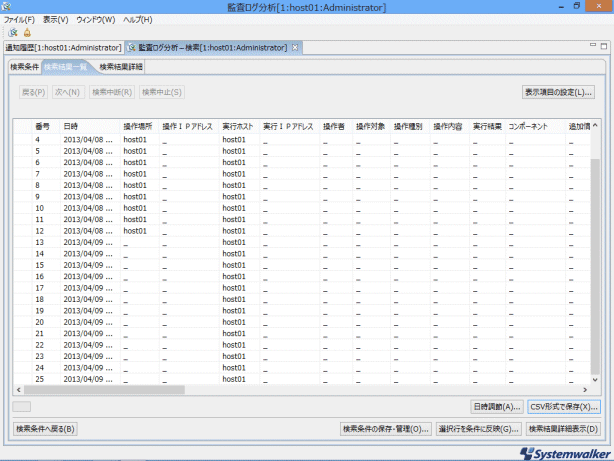Open the ウィンドウ(W) menu
This screenshot has height=461, width=614.
click(96, 19)
